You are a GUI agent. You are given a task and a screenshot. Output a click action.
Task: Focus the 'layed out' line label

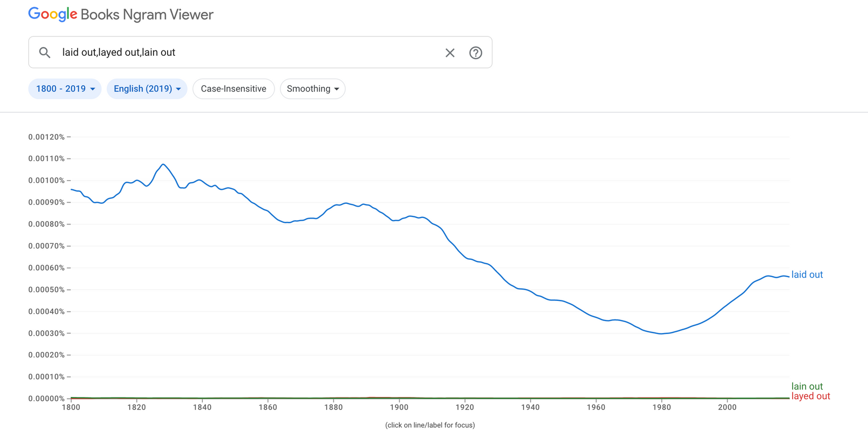click(810, 396)
